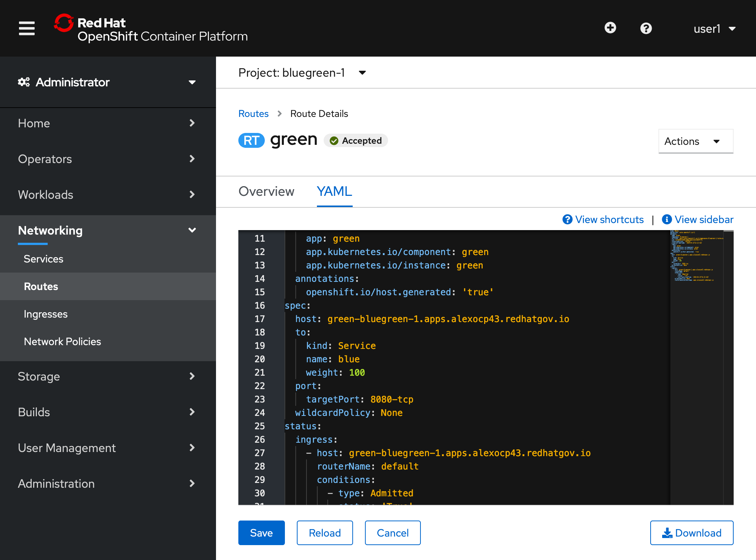Save the YAML changes
The image size is (756, 560).
[x=261, y=533]
